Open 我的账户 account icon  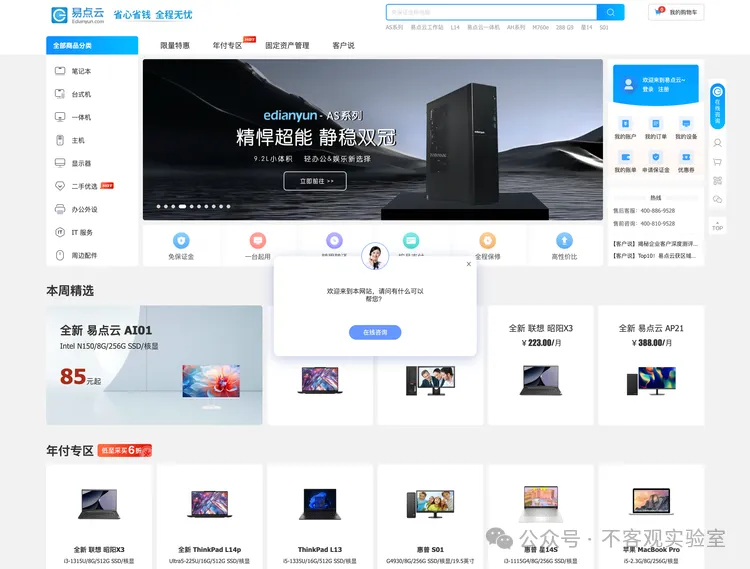tap(625, 124)
